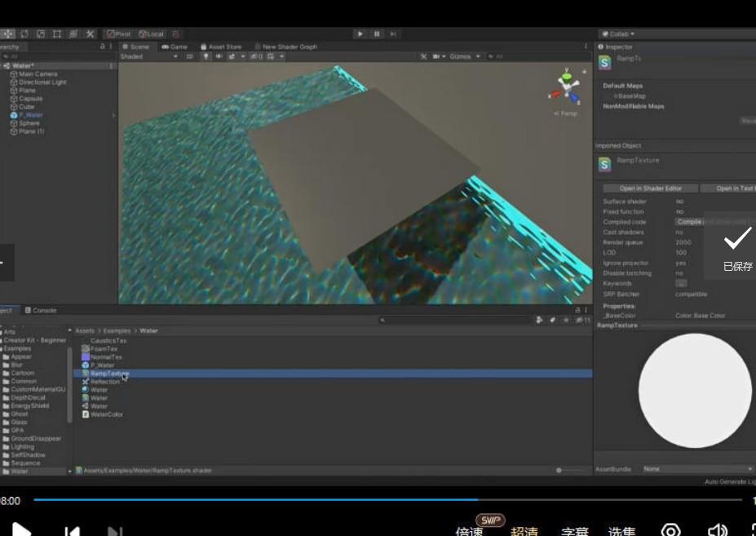
Task: Open the Shaded draw mode dropdown
Action: 145,57
